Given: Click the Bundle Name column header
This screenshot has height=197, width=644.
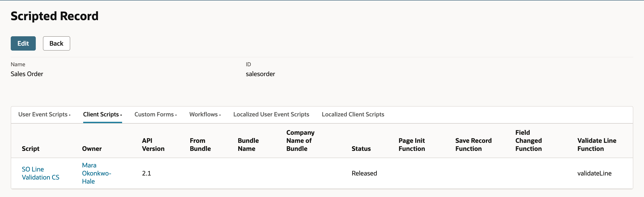Looking at the screenshot, I should click(x=248, y=145).
